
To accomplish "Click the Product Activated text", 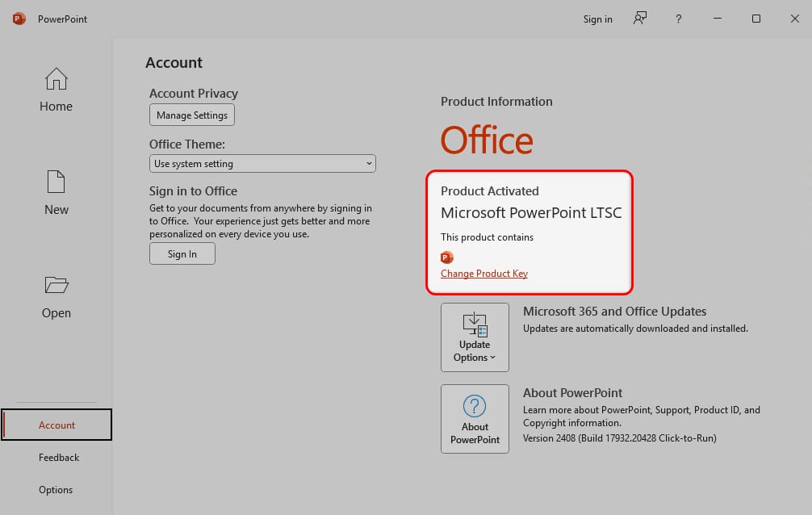I will [490, 191].
